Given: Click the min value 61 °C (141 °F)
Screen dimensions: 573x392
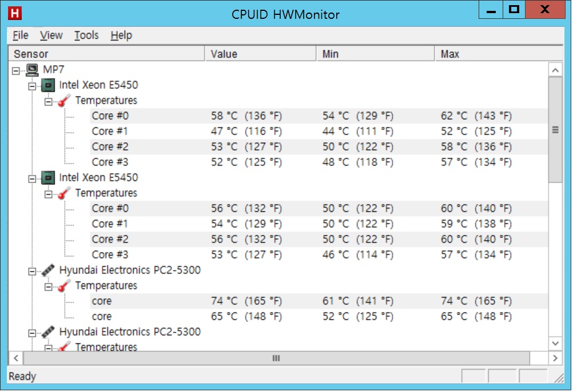Looking at the screenshot, I should coord(358,301).
